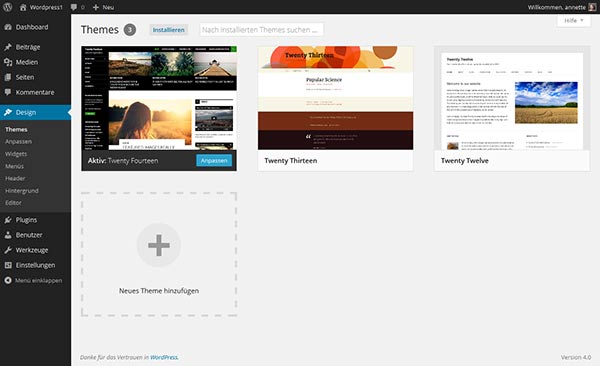This screenshot has width=600, height=366.
Task: Click the Kommentare speech bubble icon
Action: coord(8,92)
